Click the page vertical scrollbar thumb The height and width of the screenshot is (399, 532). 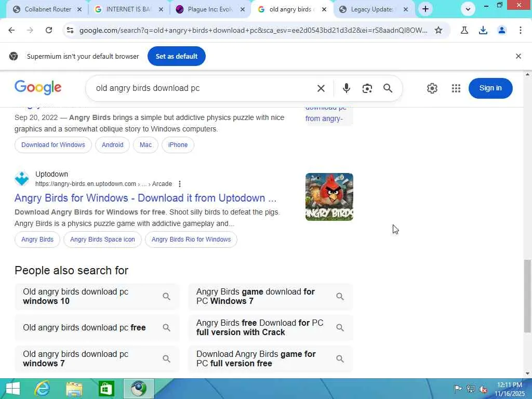pyautogui.click(x=527, y=296)
